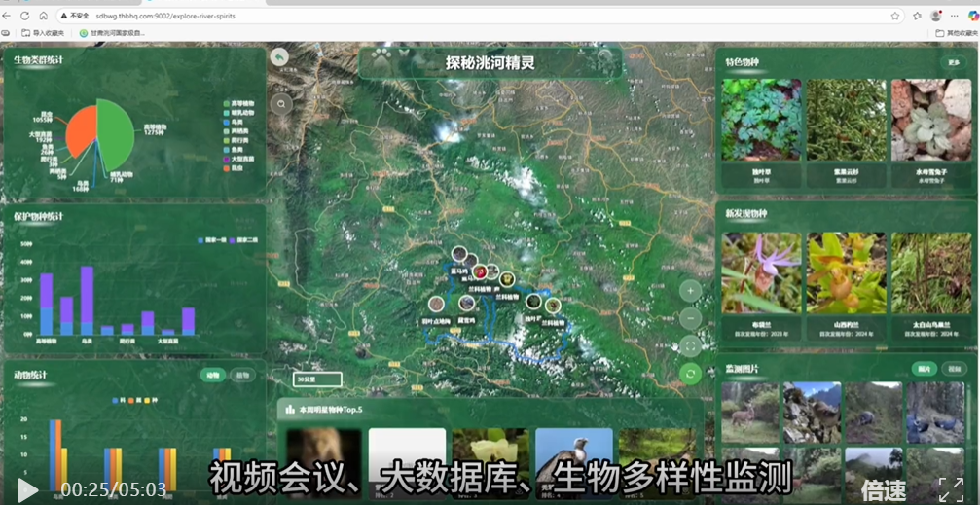Zoom out the map with minus button
Image resolution: width=980 pixels, height=505 pixels.
coord(690,318)
